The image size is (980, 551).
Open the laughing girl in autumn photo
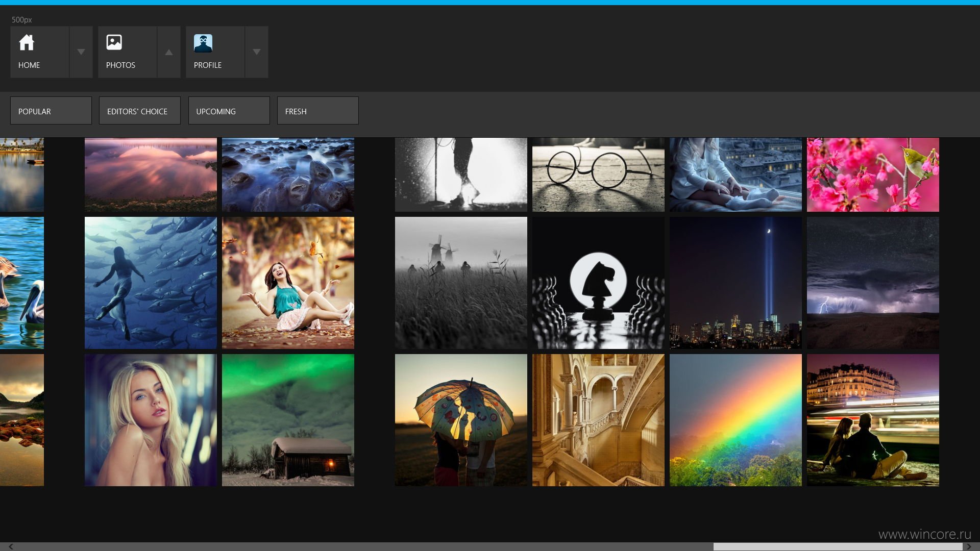click(x=288, y=283)
